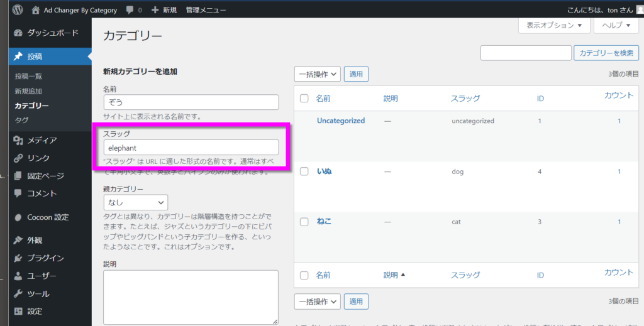Tick the checkbox for the いぬ category
644x326 pixels.
click(x=304, y=171)
